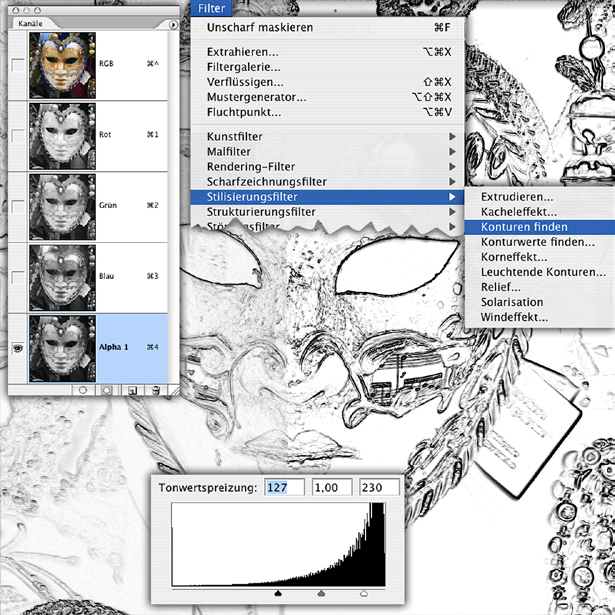Click the Kanäle panel resize grip
615x615 pixels.
point(175,391)
